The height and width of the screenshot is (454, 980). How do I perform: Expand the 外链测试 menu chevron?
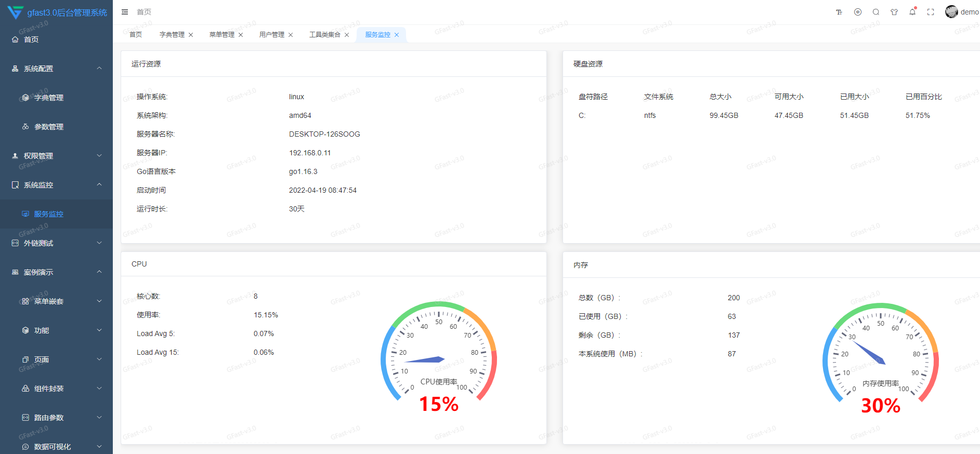[99, 243]
